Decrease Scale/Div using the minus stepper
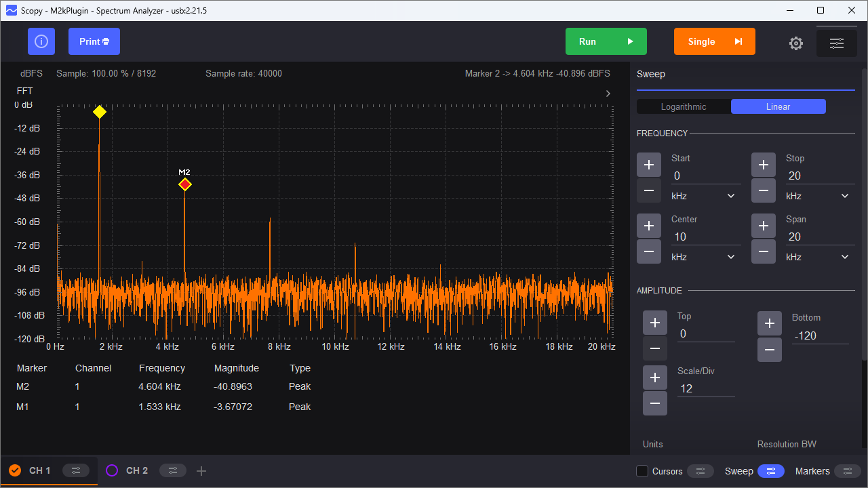Image resolution: width=868 pixels, height=488 pixels. [654, 403]
